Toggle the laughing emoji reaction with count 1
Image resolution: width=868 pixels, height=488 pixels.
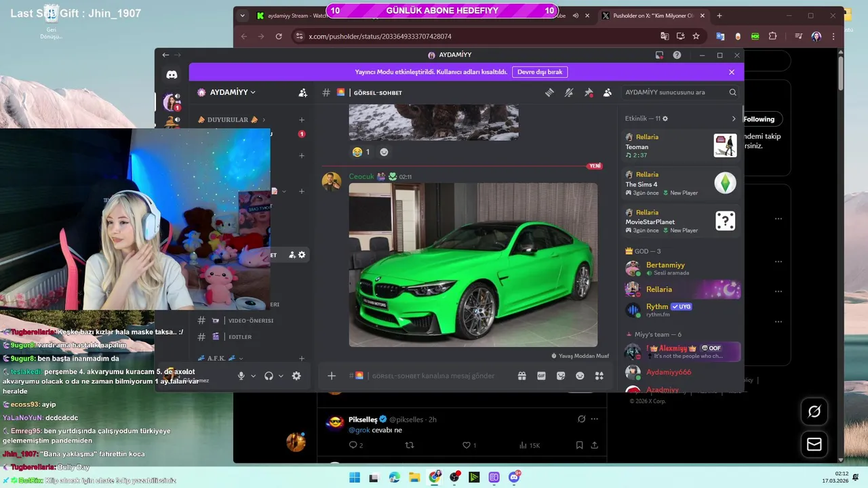point(361,152)
